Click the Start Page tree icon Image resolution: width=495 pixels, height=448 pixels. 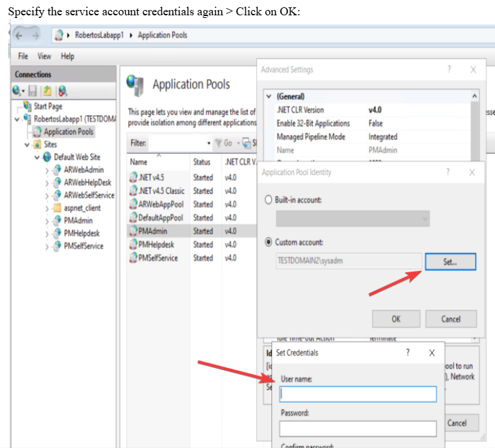(27, 106)
